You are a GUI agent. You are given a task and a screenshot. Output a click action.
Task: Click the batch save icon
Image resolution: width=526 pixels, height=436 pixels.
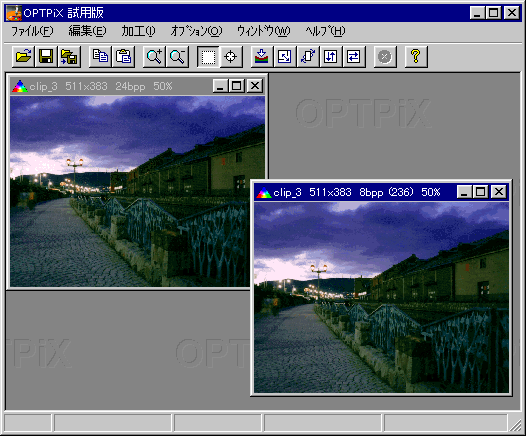[69, 56]
